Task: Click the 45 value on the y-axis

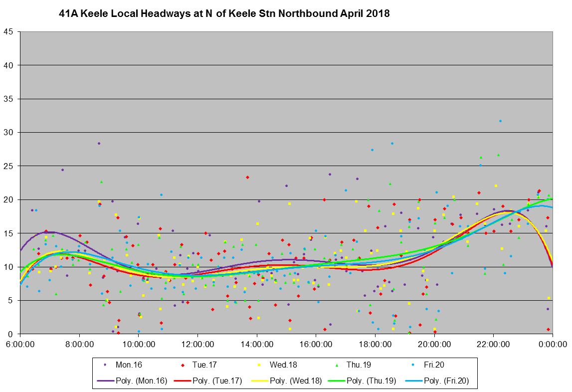Action: click(9, 31)
